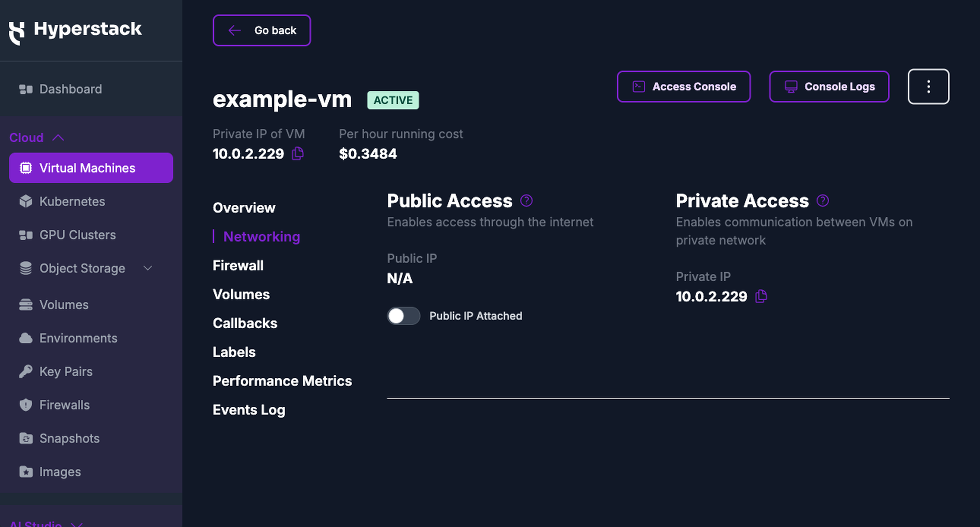This screenshot has width=980, height=527.
Task: Select the Networking tab
Action: pos(262,237)
